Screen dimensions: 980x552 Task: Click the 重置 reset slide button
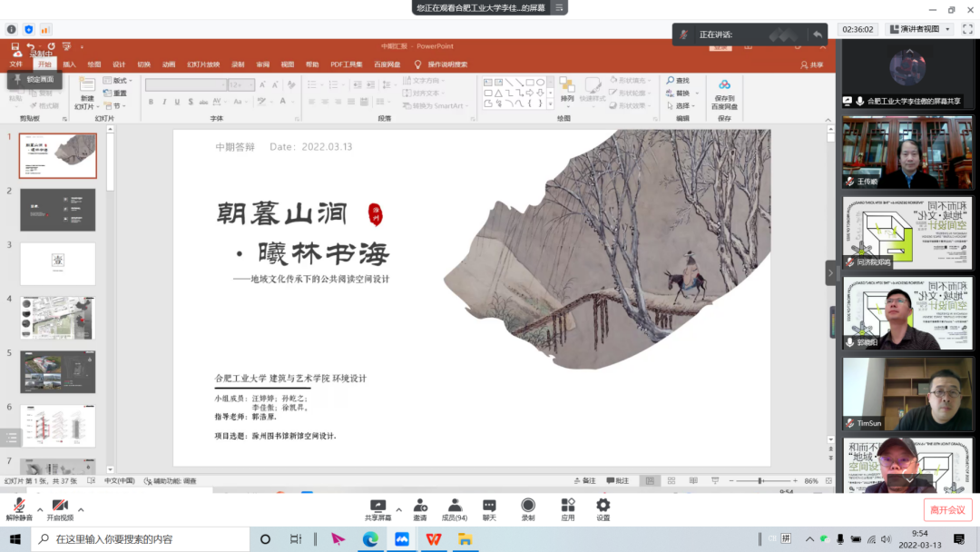click(115, 94)
